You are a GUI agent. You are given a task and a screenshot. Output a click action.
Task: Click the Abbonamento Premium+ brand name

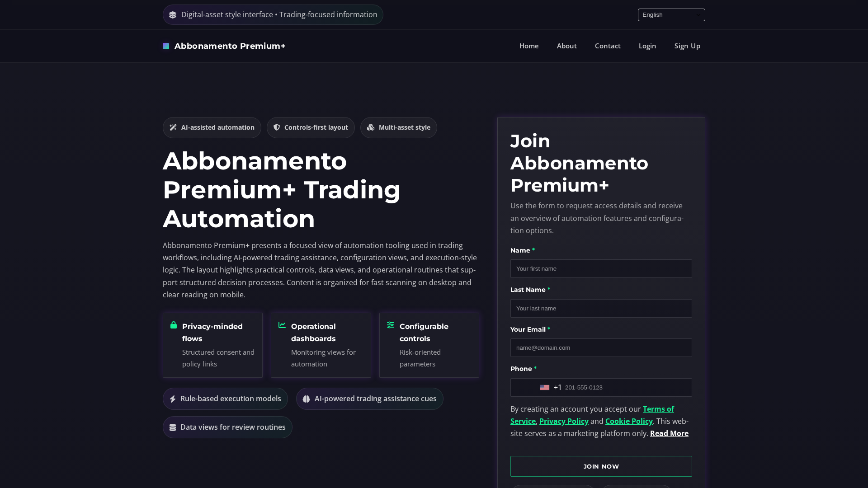click(230, 46)
